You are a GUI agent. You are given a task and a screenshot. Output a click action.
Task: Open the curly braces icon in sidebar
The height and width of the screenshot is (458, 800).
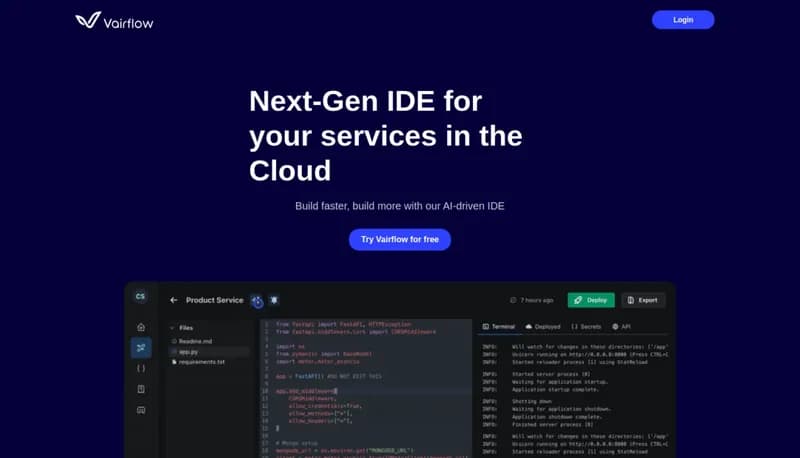coord(141,368)
